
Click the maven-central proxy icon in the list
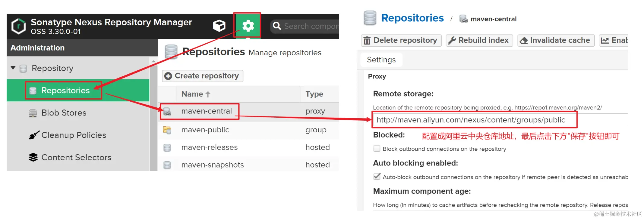(167, 112)
